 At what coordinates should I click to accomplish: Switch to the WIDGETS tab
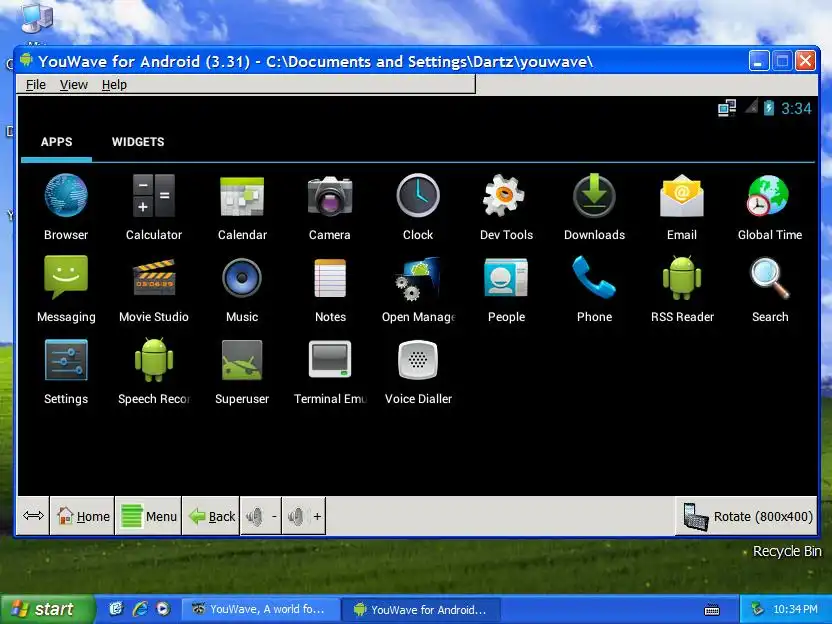point(138,142)
